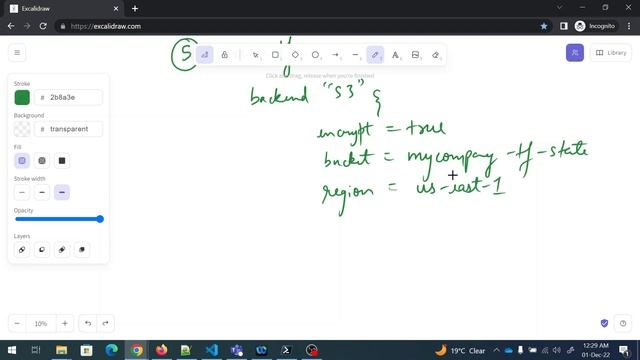This screenshot has height=360, width=640.
Task: Select the Ellipse tool
Action: [316, 55]
